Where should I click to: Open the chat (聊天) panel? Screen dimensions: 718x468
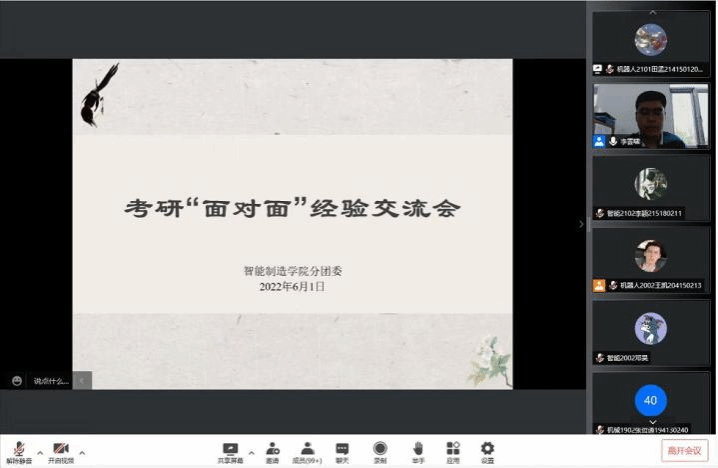342,451
